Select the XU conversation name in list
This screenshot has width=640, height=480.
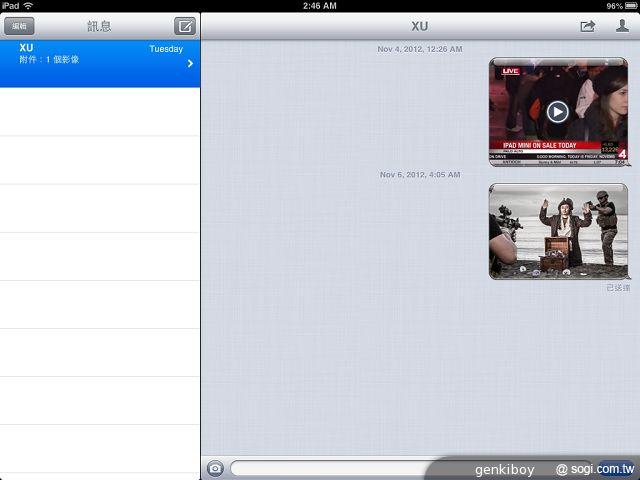(27, 48)
